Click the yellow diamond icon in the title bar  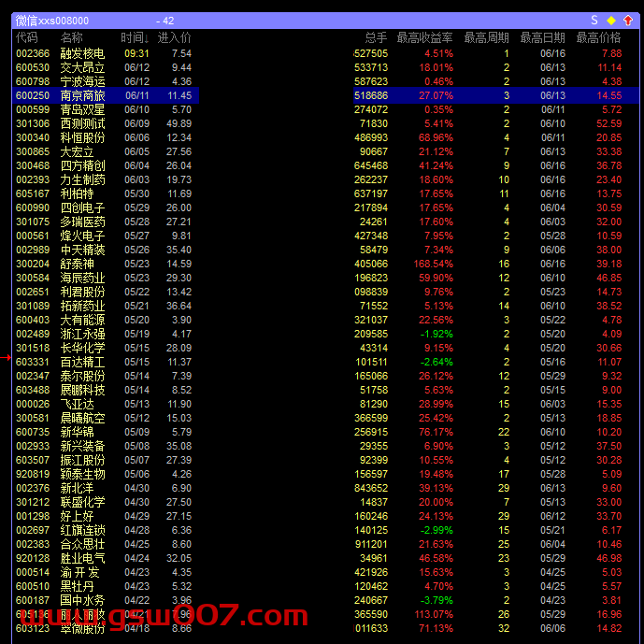point(610,21)
